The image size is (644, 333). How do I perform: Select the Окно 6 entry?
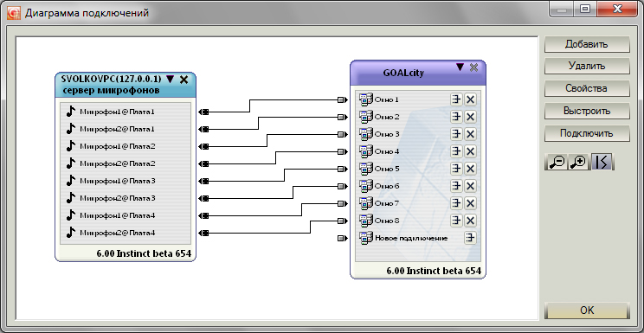tap(418, 186)
